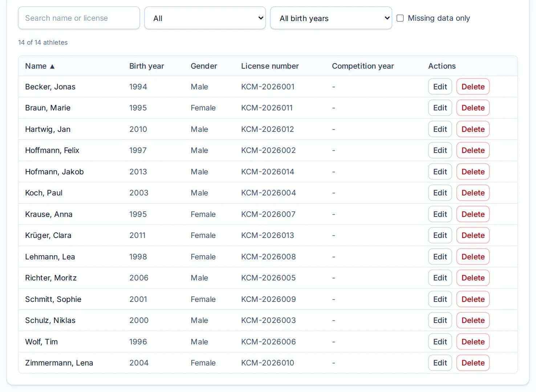Select license number KCM-2026014
Viewport: 536px width, 392px height.
268,171
